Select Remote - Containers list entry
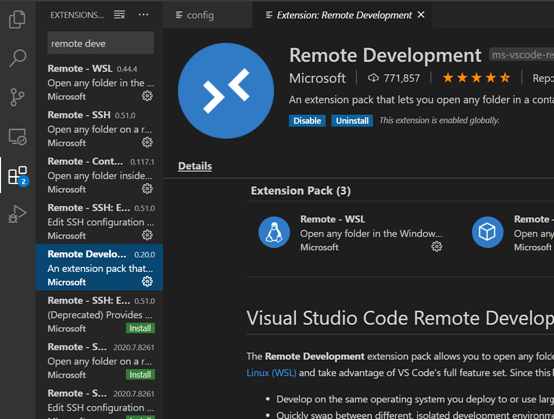 click(99, 175)
